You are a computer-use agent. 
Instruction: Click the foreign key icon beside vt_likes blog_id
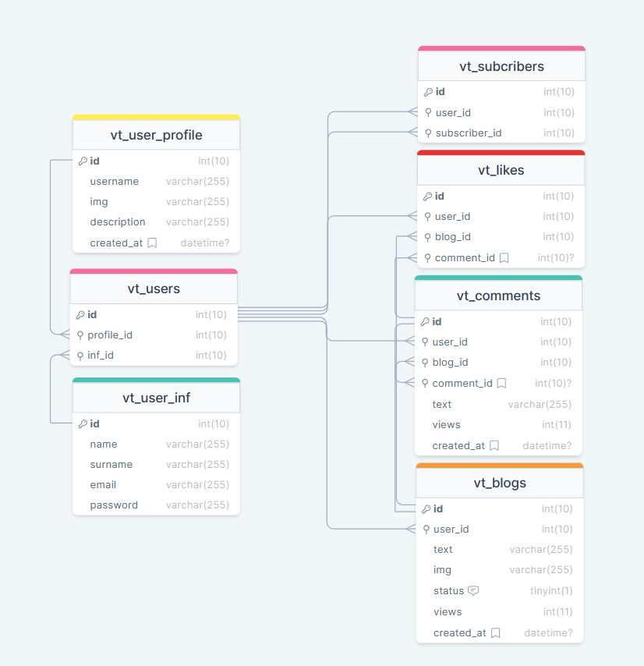[427, 237]
